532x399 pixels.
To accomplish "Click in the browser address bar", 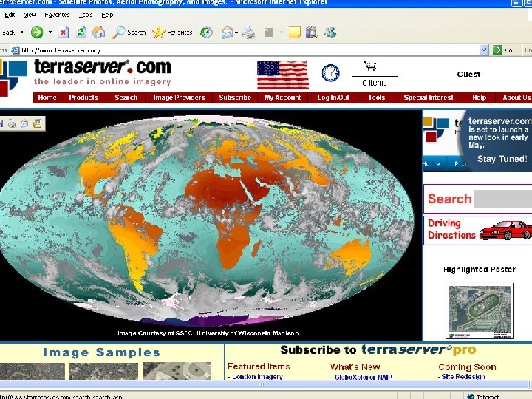I will [x=250, y=50].
